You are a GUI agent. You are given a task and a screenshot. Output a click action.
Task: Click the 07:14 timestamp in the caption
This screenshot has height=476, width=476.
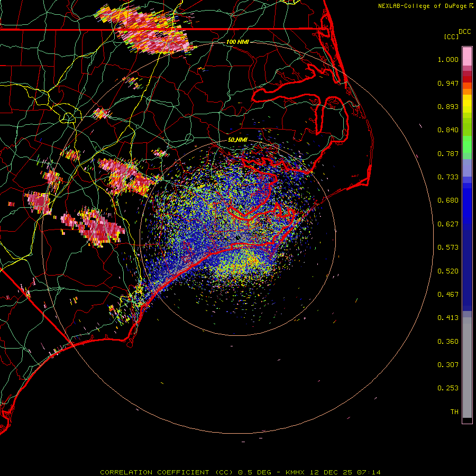(369, 472)
